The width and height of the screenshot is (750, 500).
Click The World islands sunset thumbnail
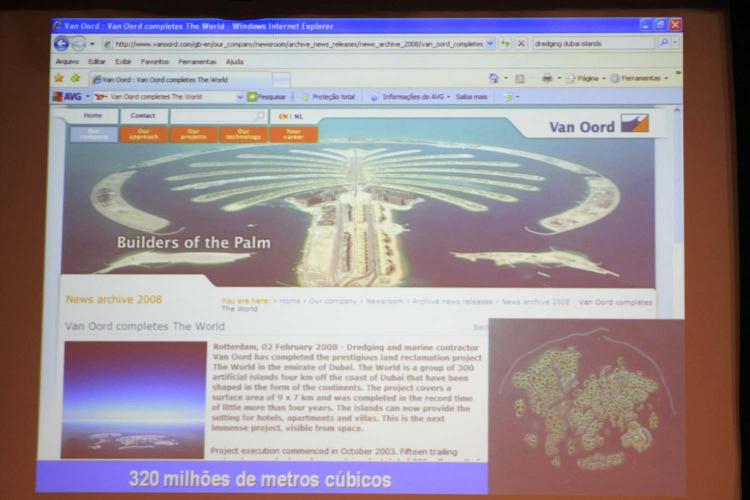point(132,398)
